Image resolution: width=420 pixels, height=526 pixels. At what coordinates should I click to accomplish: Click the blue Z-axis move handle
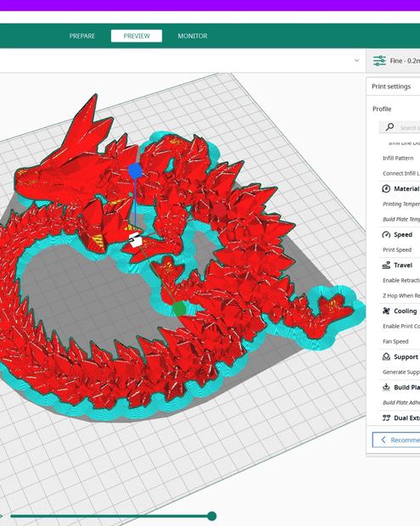[x=135, y=171]
